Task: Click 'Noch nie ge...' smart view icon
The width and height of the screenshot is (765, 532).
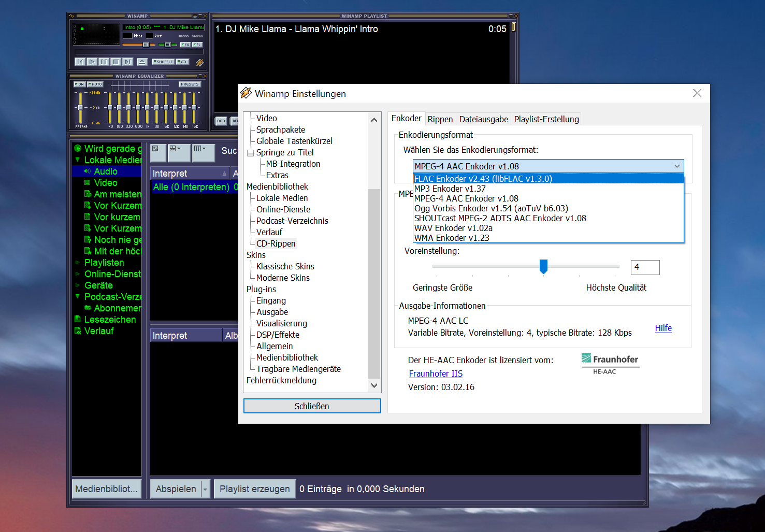Action: pos(88,239)
